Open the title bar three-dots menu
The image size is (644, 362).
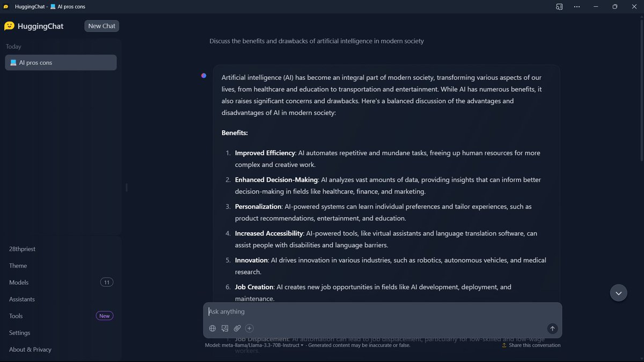pos(577,6)
